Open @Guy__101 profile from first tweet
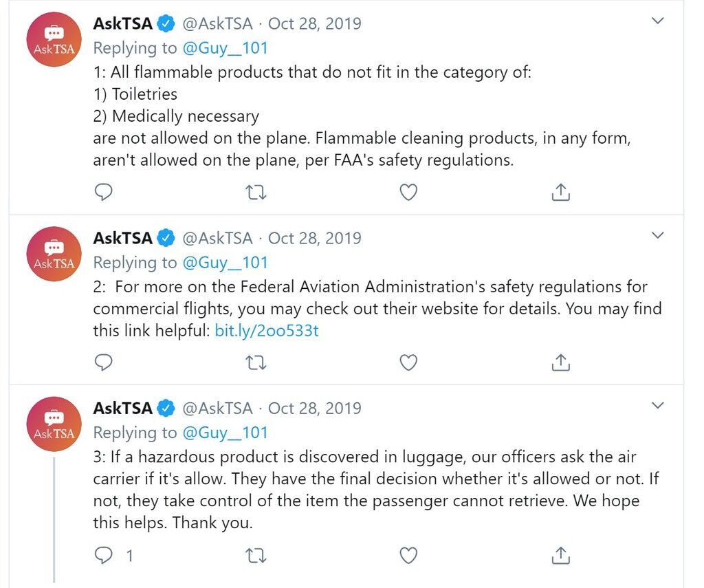The image size is (704, 588). tap(225, 48)
